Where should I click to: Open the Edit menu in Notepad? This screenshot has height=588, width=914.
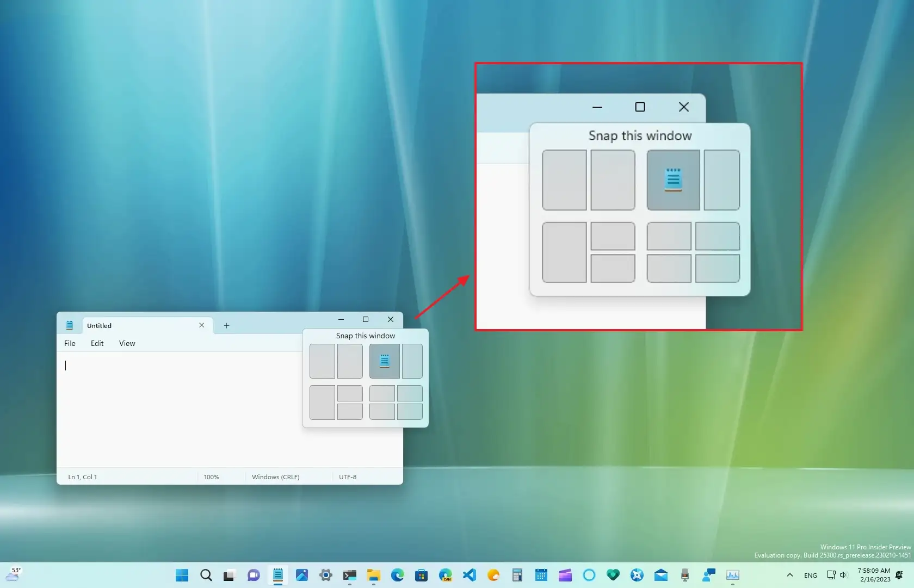click(x=97, y=343)
